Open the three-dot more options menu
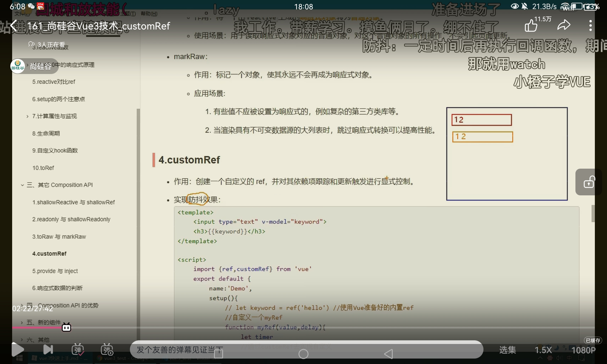Image resolution: width=607 pixels, height=364 pixels. coord(590,25)
